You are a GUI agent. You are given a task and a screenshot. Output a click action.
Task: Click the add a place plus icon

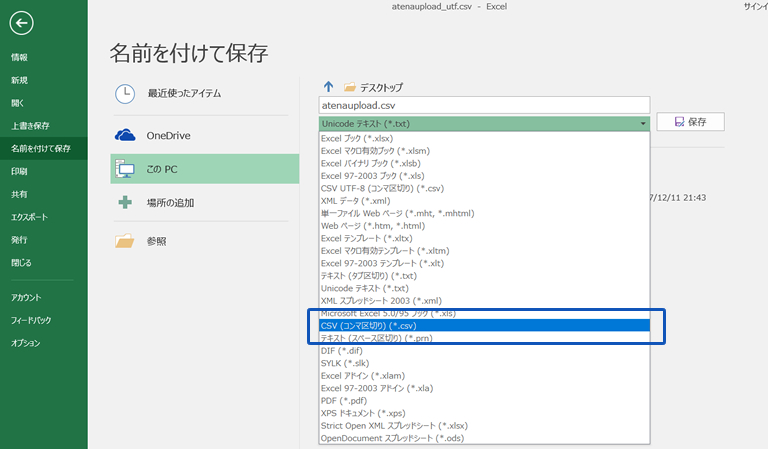tap(125, 202)
